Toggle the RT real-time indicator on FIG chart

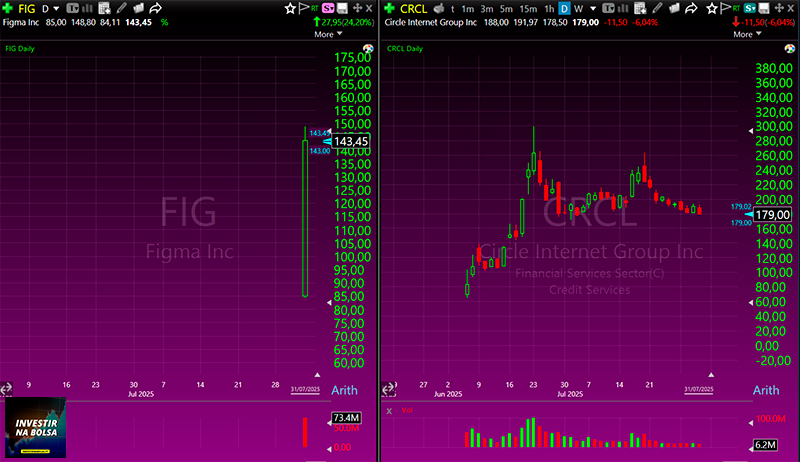pos(315,8)
